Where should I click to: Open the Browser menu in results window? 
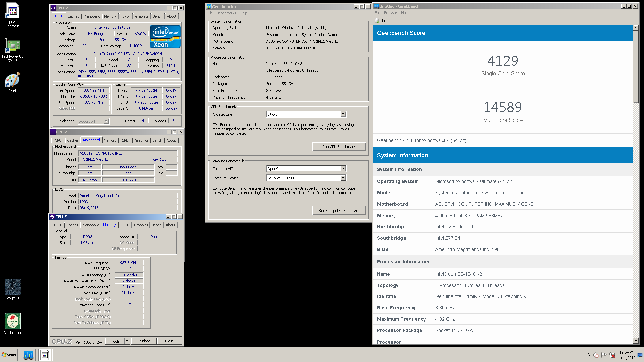pyautogui.click(x=390, y=13)
